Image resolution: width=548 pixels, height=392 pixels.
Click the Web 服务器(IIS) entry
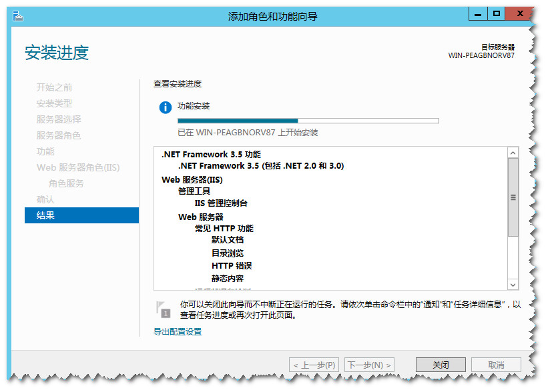tap(192, 180)
